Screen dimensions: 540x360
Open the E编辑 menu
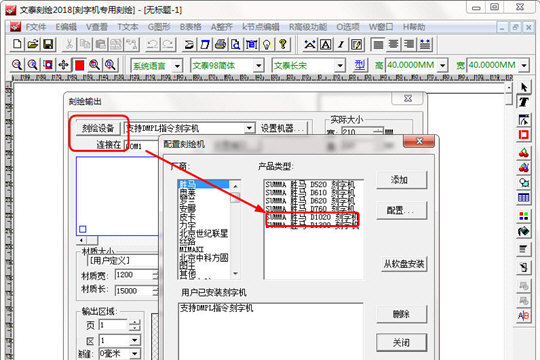click(x=66, y=27)
